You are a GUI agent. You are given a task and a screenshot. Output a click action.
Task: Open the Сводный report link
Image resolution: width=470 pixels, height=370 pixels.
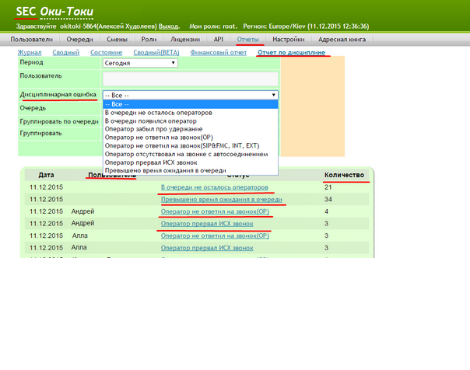tap(66, 52)
